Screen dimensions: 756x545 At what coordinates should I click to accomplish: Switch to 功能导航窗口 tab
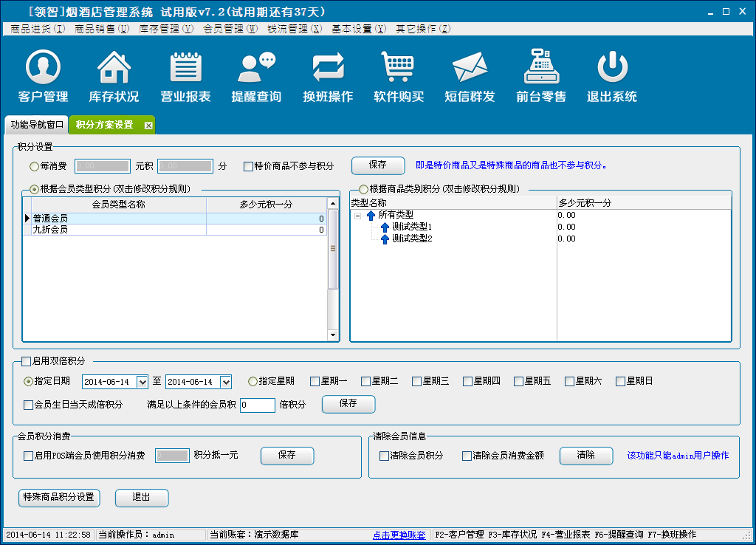(x=37, y=125)
